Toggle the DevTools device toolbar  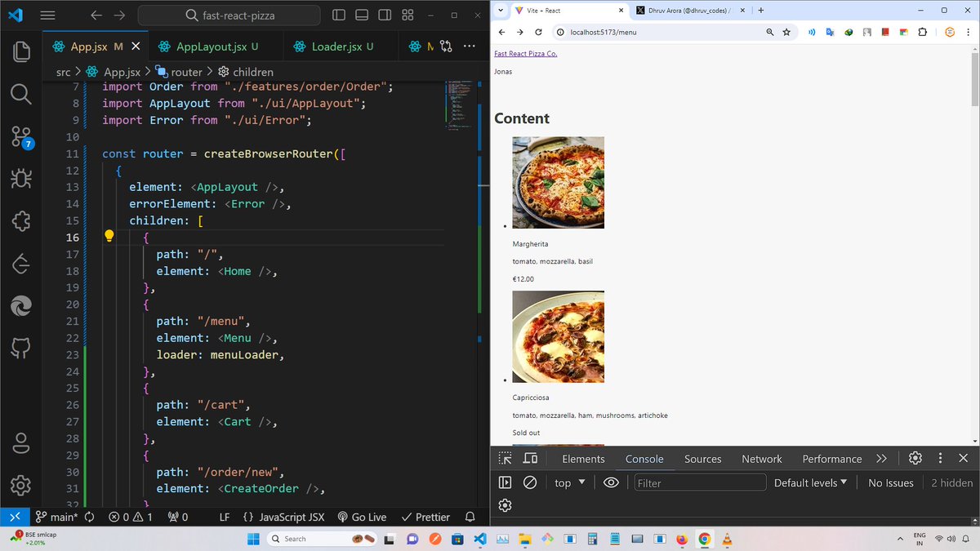(x=530, y=459)
